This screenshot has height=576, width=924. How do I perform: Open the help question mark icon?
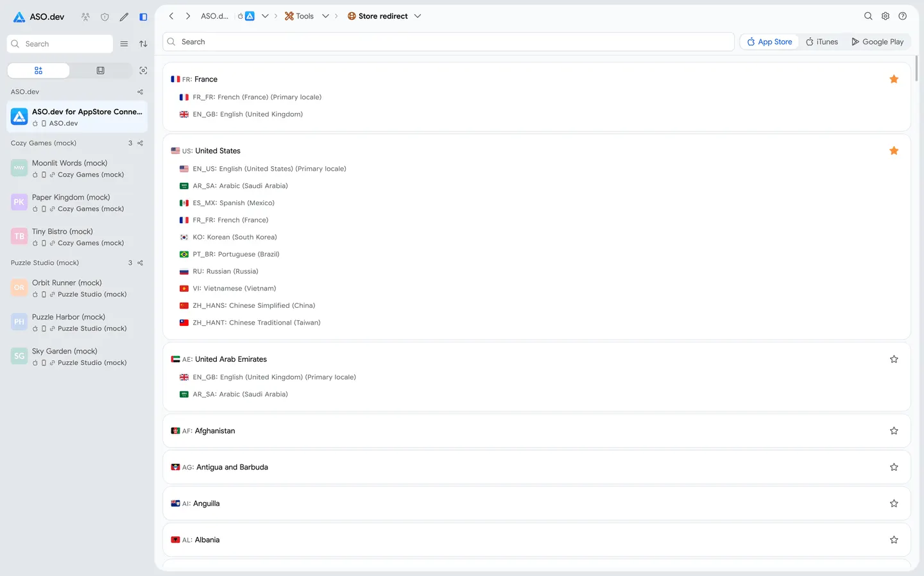[x=903, y=16]
